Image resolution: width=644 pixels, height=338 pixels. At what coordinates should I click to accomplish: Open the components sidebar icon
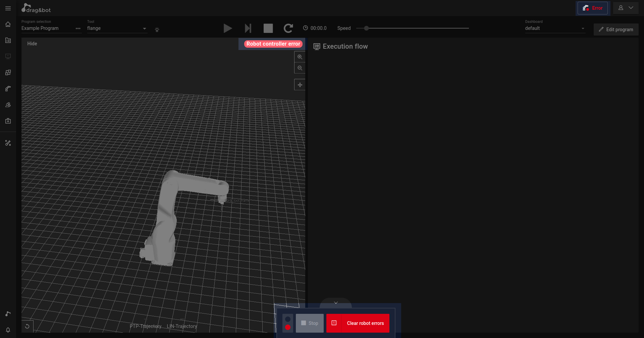coord(8,105)
